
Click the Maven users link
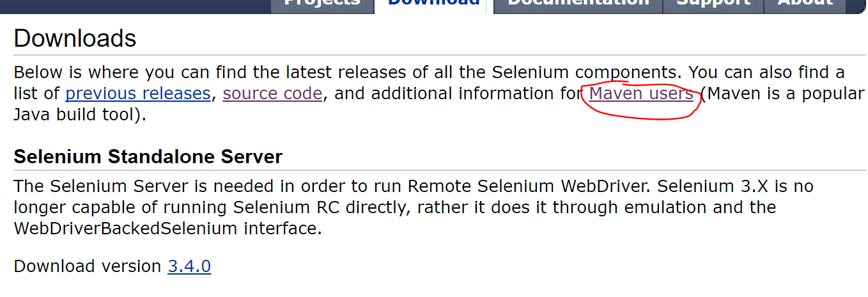pos(641,94)
